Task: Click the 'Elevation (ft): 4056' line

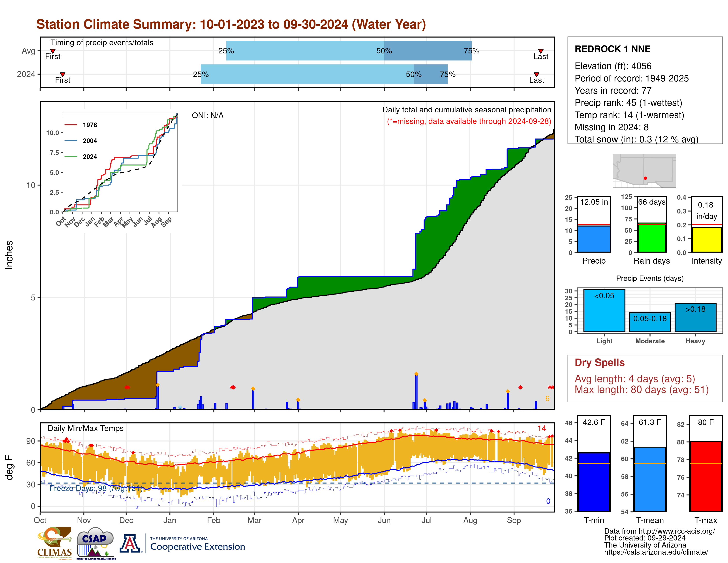Action: (613, 66)
